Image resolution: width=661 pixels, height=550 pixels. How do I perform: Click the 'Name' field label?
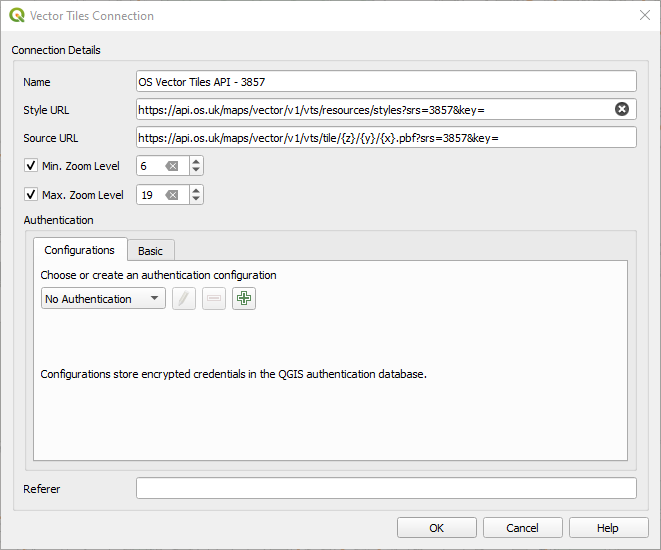(x=37, y=82)
